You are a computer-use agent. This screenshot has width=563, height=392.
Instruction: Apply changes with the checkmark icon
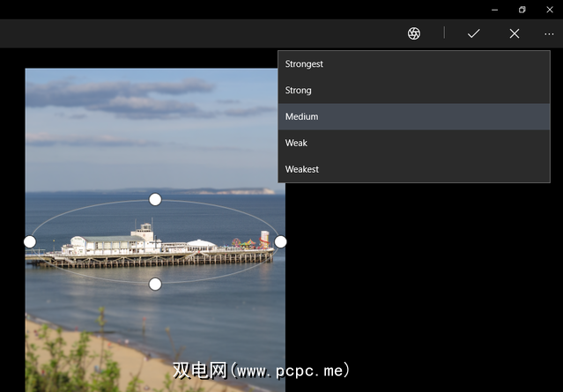coord(474,33)
